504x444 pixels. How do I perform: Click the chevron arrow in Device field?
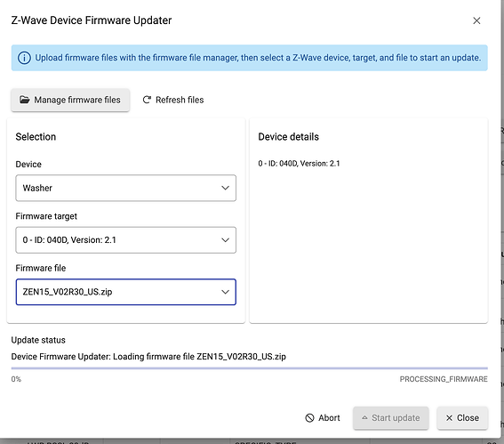pyautogui.click(x=225, y=188)
